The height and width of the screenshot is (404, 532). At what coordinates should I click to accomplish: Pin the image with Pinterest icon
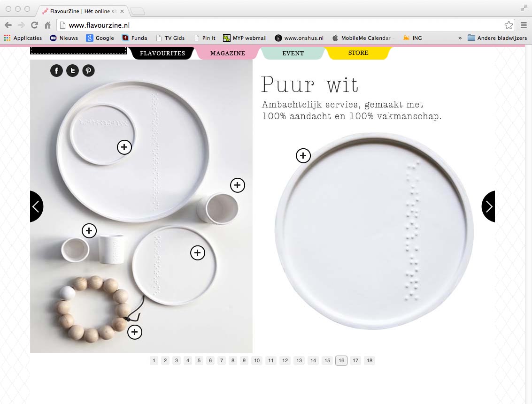point(89,70)
